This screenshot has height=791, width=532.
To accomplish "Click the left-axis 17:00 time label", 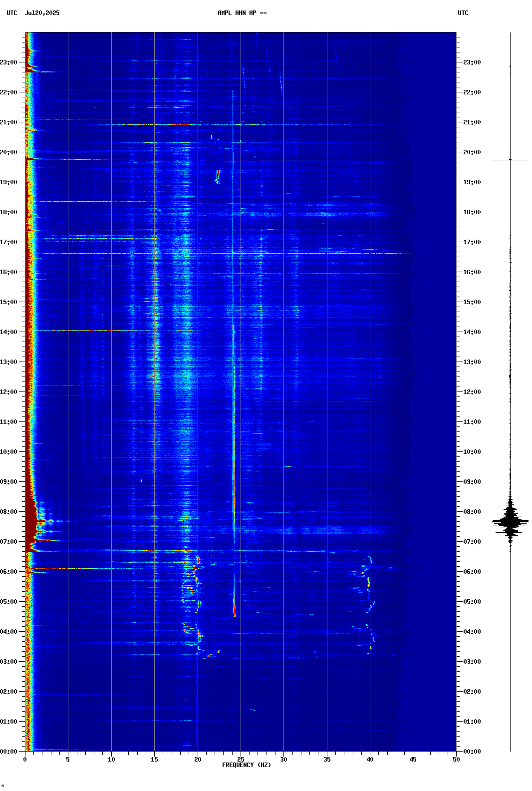I will click(x=9, y=242).
